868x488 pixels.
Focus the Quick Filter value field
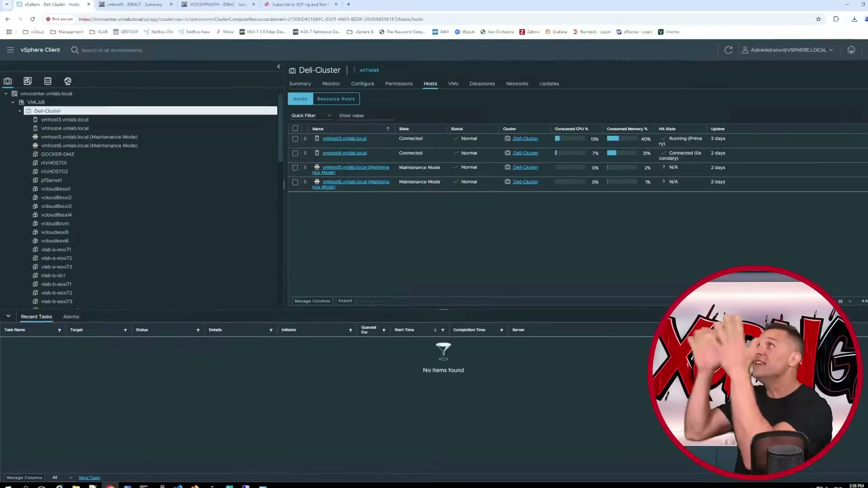pyautogui.click(x=366, y=116)
